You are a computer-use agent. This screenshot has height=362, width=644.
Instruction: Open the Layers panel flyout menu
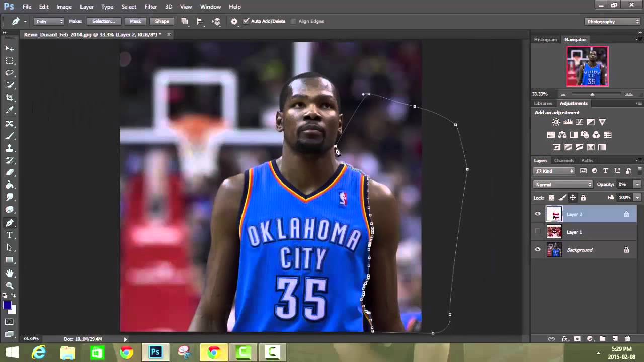638,160
